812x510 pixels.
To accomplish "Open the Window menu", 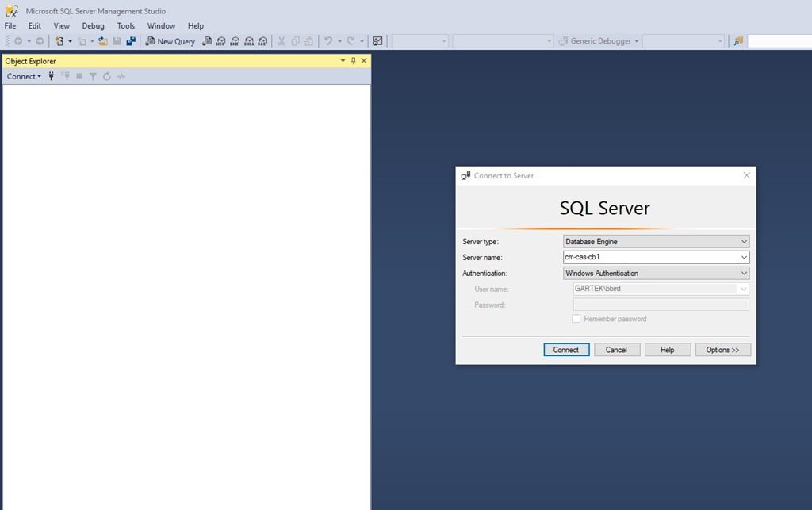I will tap(161, 26).
